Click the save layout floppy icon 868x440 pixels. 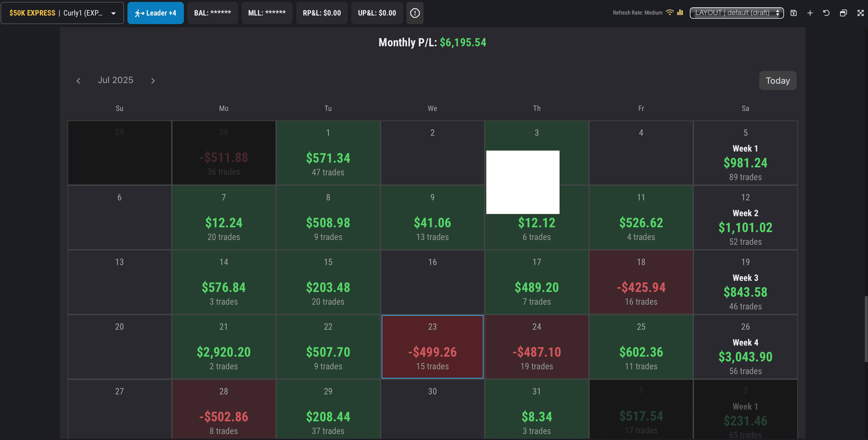pyautogui.click(x=794, y=13)
